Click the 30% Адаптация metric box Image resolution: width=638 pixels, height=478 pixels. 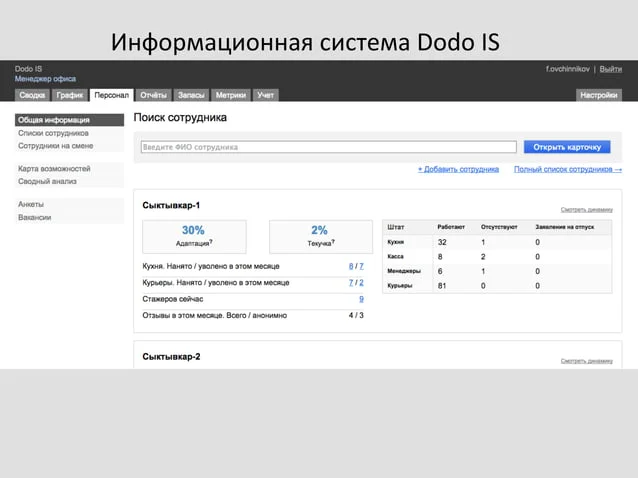[x=194, y=237]
